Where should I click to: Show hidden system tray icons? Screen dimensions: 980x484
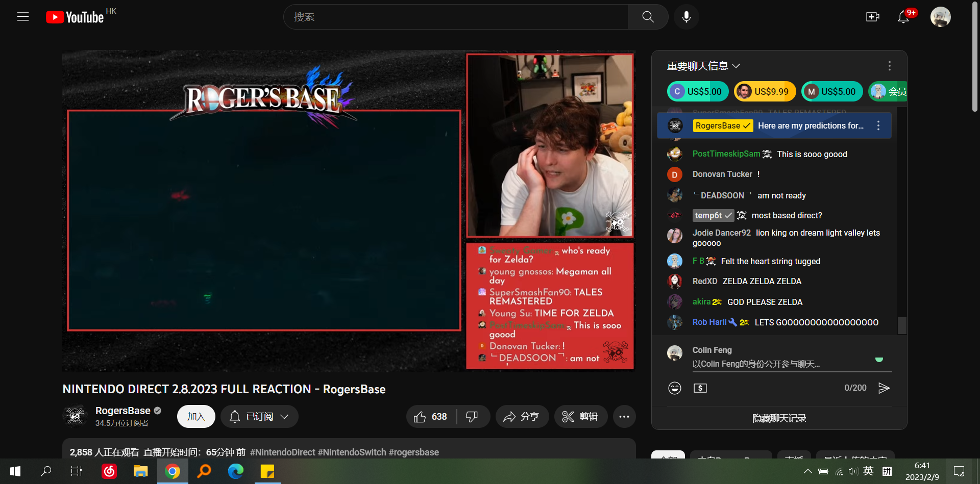pyautogui.click(x=807, y=471)
